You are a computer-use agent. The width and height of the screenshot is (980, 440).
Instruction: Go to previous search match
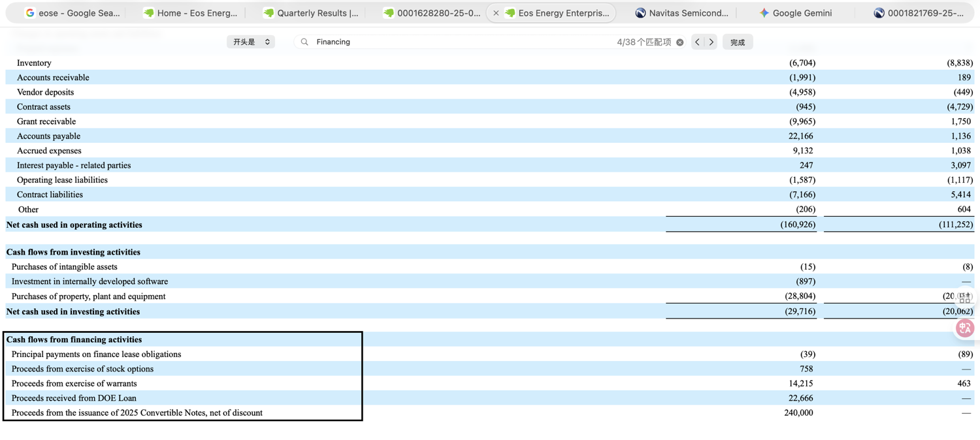tap(697, 42)
